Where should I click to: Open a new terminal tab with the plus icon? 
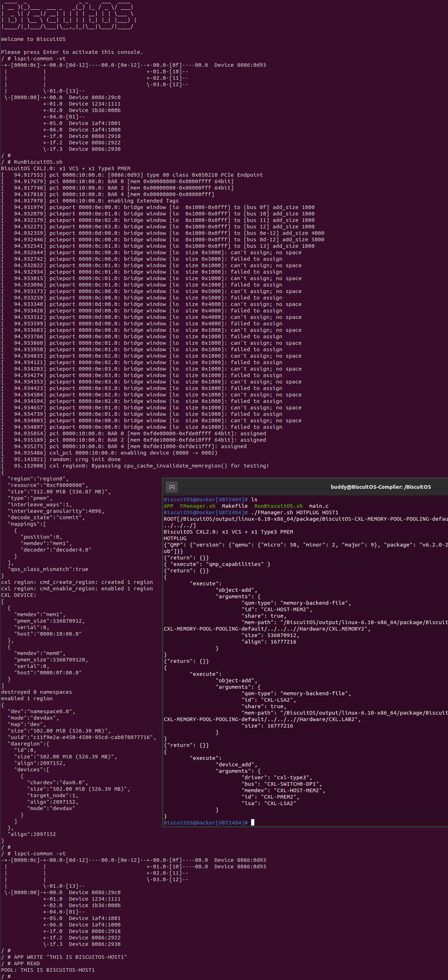(172, 487)
